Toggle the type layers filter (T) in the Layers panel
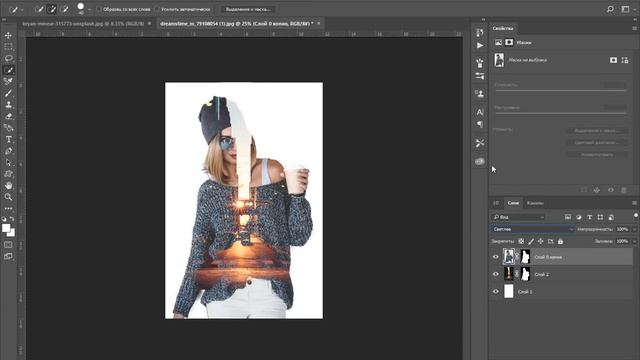The height and width of the screenshot is (360, 640). (589, 217)
